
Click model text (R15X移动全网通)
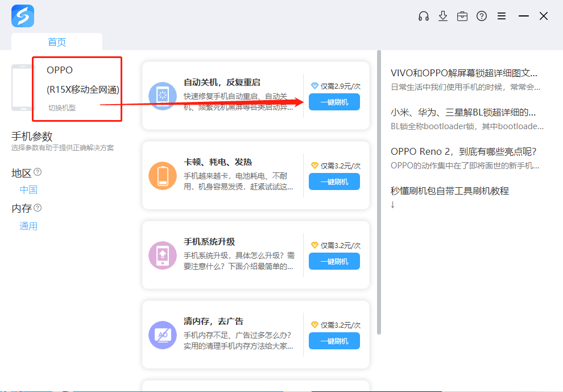pos(83,89)
